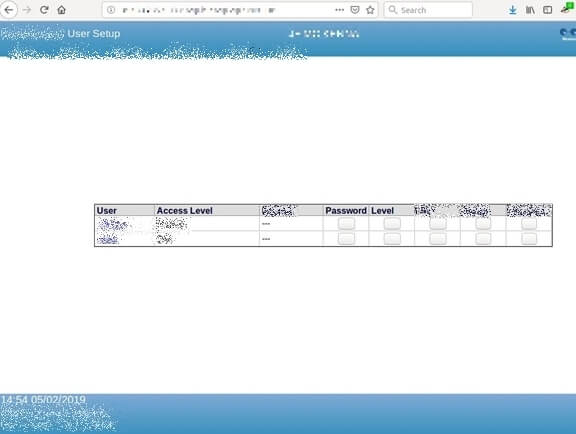Open the second user name link
The image size is (576, 434).
[x=108, y=240]
